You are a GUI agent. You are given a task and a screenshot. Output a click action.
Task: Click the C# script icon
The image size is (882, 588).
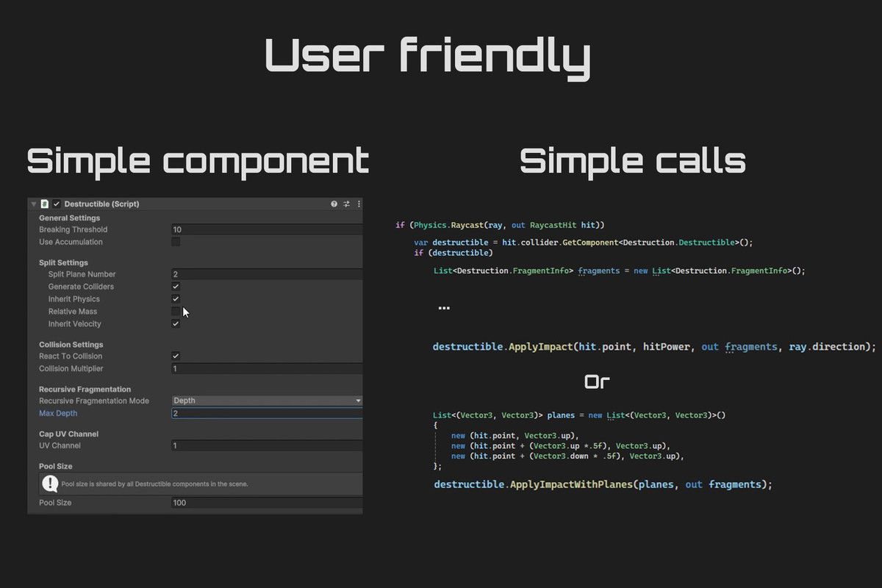45,204
